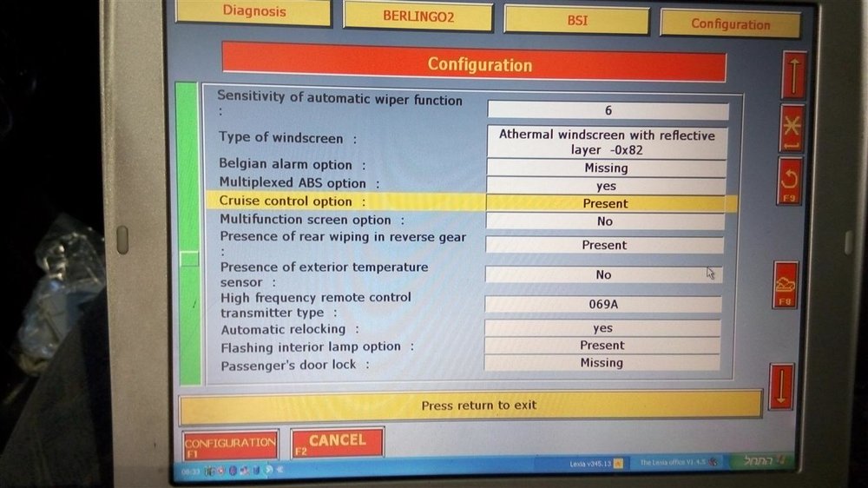Viewport: 868px width, 488px height.
Task: Select the Type of windscreen value field
Action: click(607, 142)
